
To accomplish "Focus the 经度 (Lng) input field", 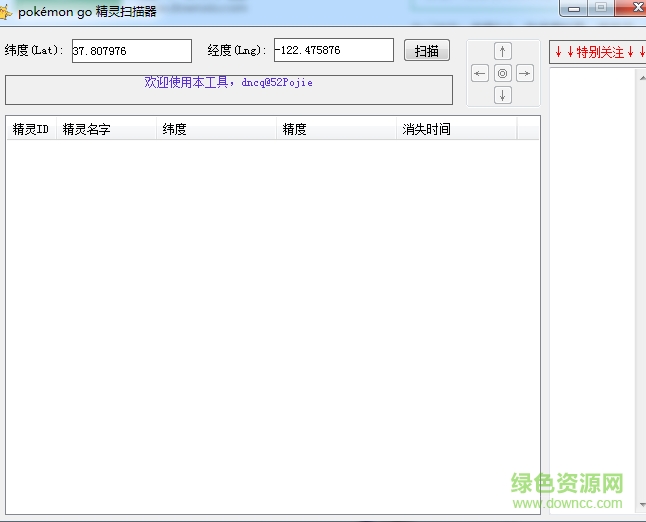I will click(333, 50).
